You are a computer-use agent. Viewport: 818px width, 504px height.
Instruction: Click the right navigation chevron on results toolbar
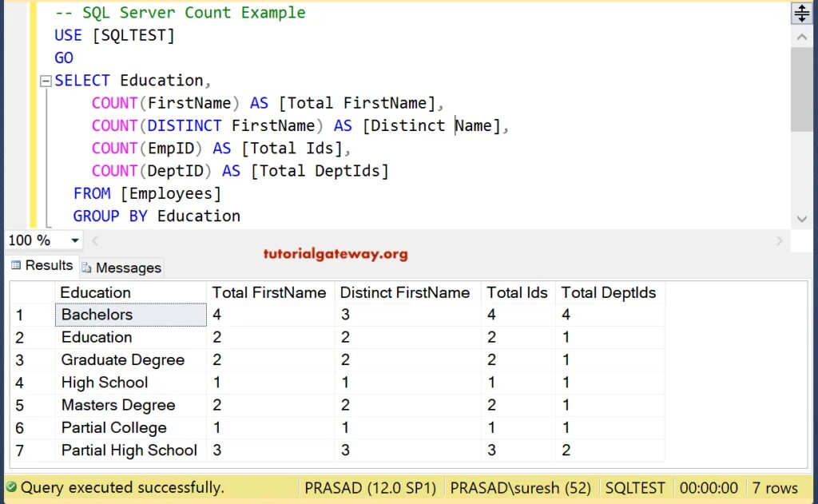point(780,240)
